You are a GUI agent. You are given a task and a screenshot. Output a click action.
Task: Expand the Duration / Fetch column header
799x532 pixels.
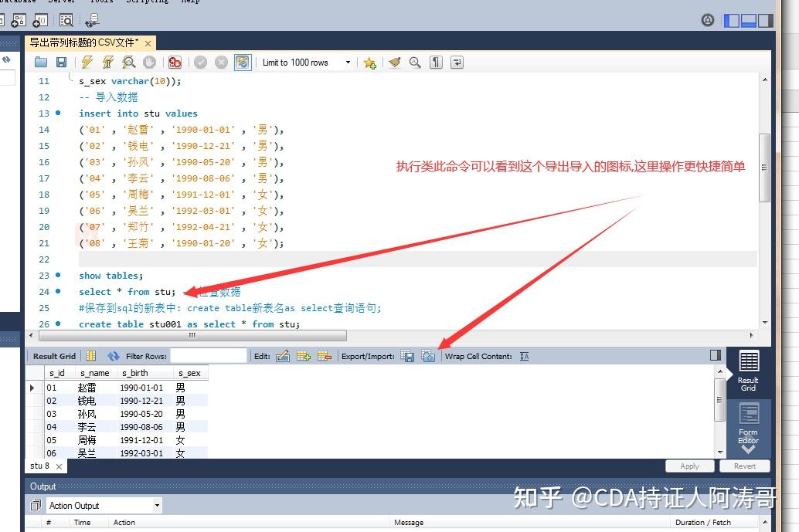703,523
